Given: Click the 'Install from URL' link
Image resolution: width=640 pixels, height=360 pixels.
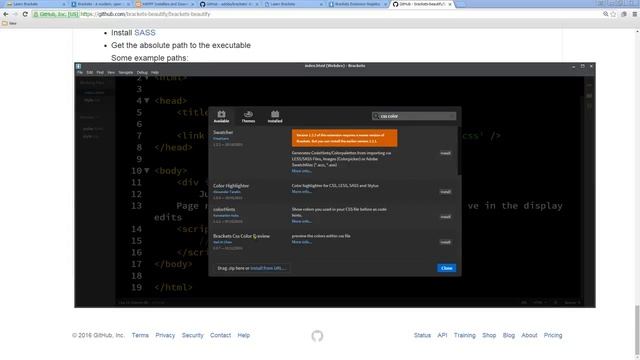Looking at the screenshot, I should click(268, 268).
